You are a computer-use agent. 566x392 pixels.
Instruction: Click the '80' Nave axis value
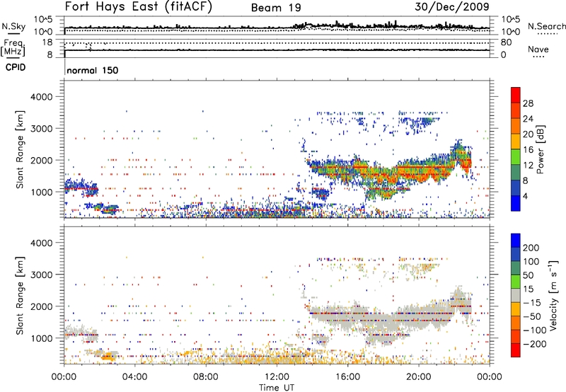(506, 42)
